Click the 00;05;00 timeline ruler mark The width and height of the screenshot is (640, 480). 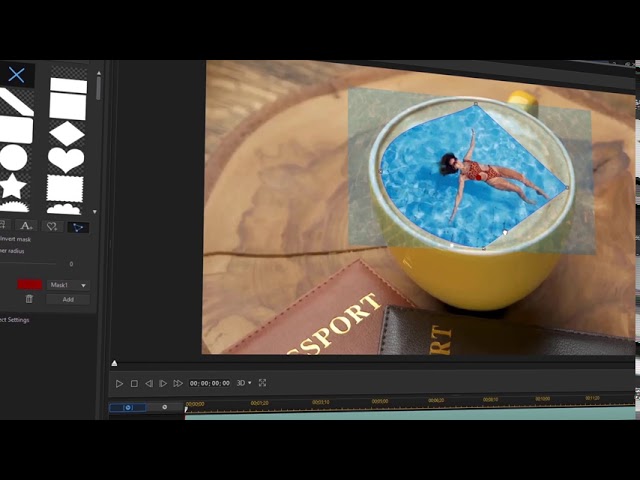pos(380,401)
